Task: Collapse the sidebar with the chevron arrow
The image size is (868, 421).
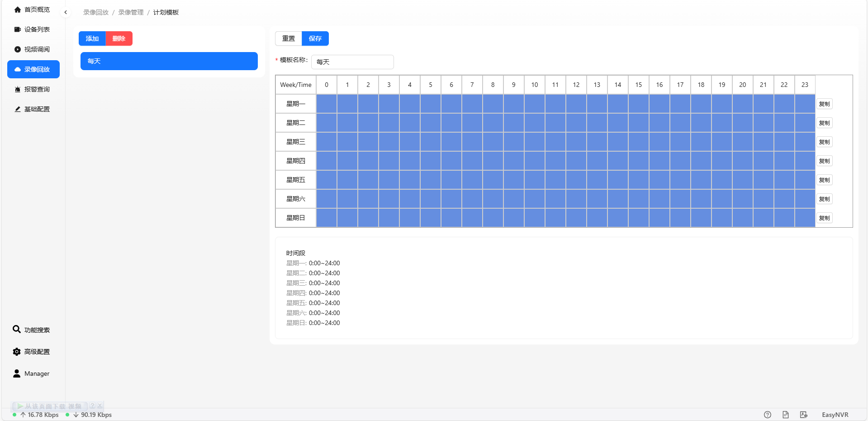Action: [x=66, y=12]
